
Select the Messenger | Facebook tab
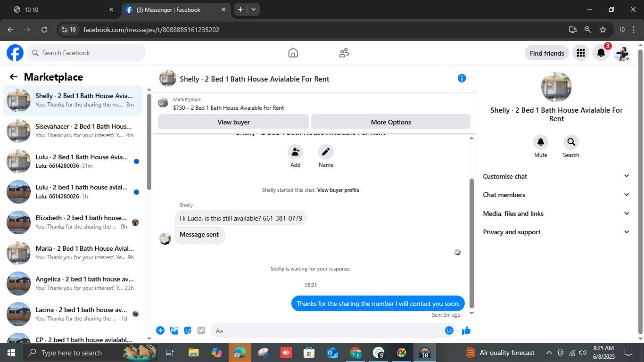click(x=175, y=9)
